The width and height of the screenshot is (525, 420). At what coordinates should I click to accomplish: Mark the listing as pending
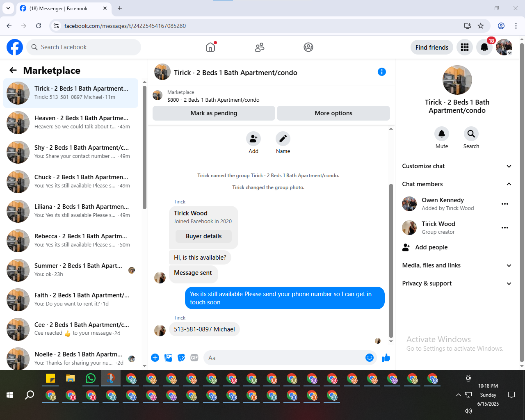pos(214,113)
